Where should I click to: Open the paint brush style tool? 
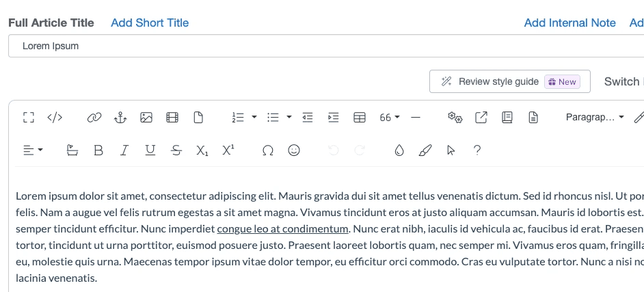point(425,150)
